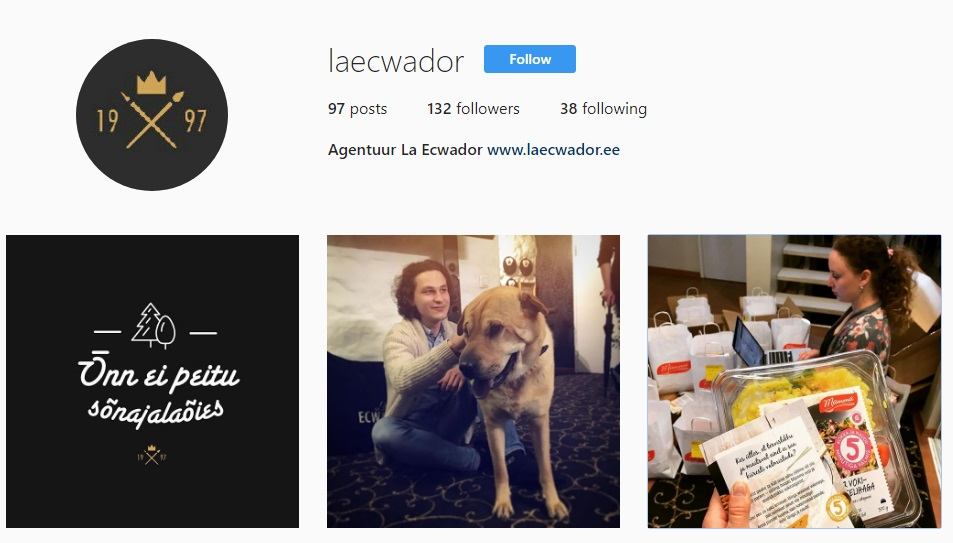
Task: Open the 97 posts count
Action: 357,109
